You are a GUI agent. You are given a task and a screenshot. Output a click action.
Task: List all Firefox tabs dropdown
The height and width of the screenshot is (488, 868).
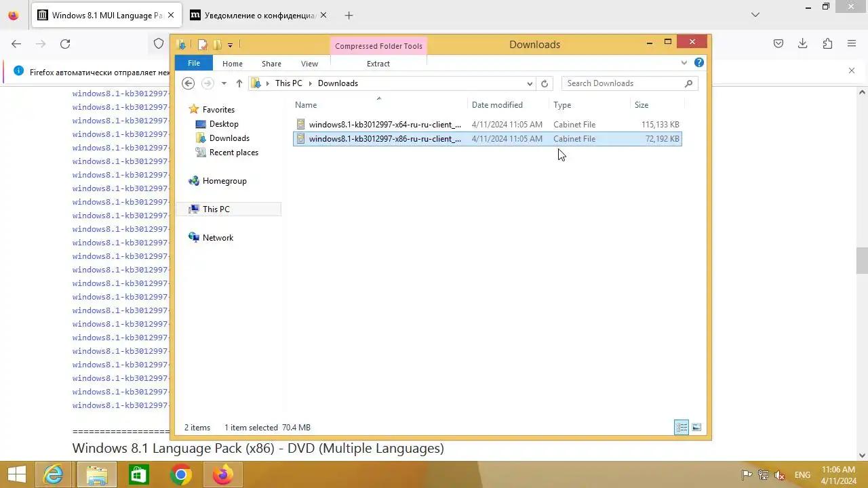pos(755,15)
